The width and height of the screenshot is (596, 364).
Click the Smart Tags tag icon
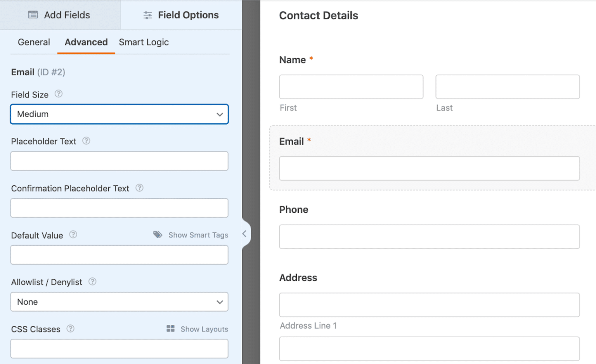158,234
